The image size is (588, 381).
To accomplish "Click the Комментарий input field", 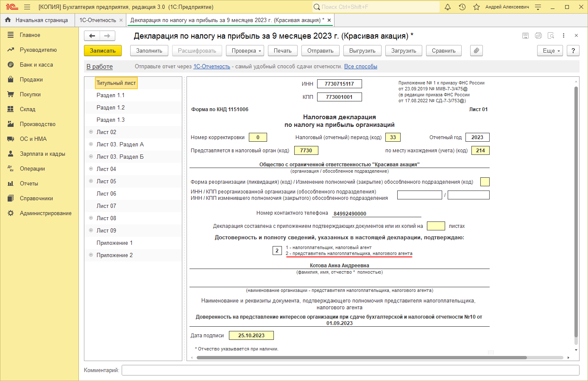I will tap(350, 370).
